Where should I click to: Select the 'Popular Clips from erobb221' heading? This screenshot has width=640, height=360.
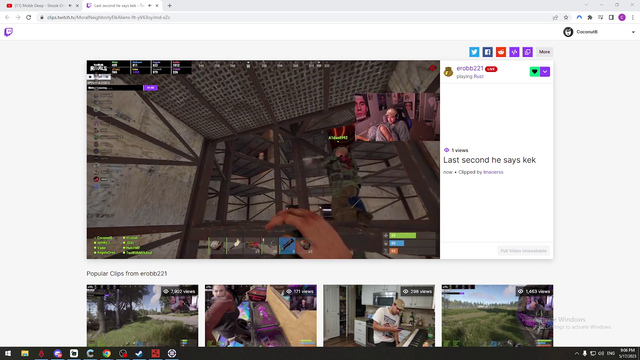127,273
